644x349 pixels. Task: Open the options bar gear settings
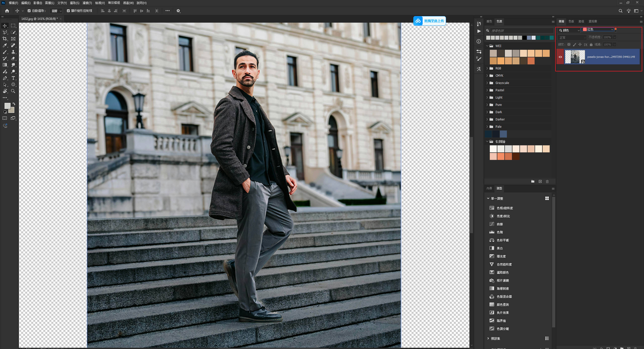coord(178,11)
